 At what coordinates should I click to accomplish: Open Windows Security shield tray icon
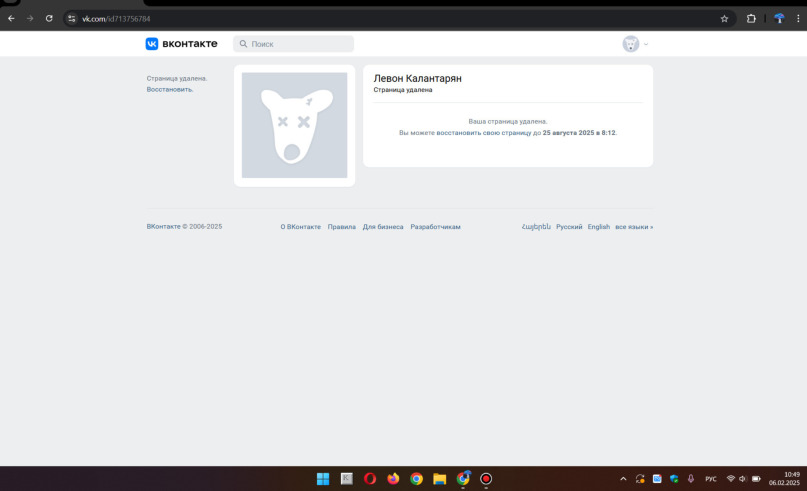click(674, 479)
